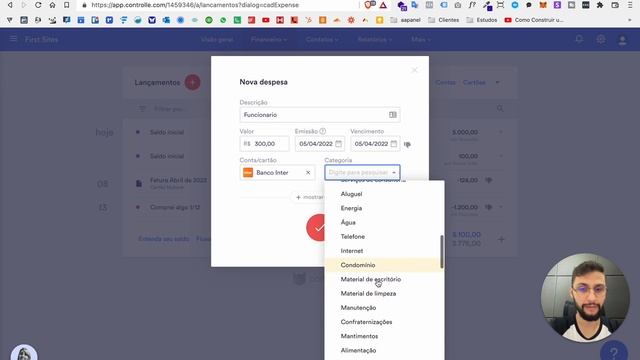Open the Compras algo 1/12 entry

(x=175, y=207)
